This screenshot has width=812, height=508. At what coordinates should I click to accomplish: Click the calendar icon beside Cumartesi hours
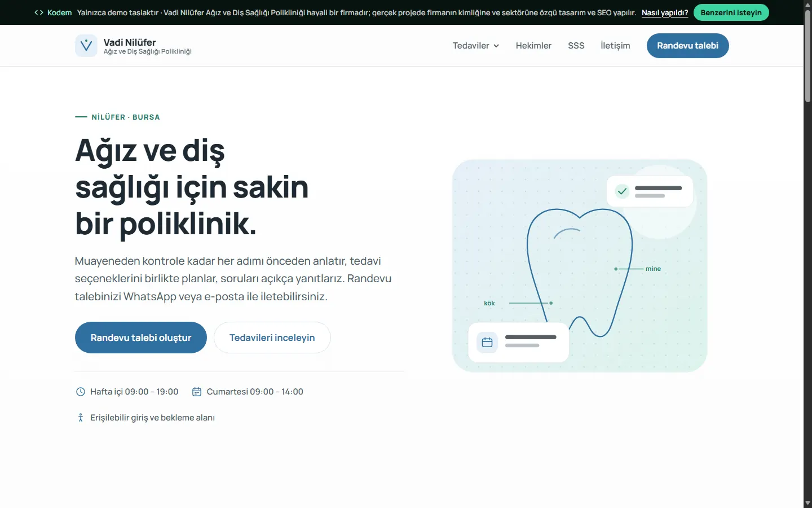197,392
